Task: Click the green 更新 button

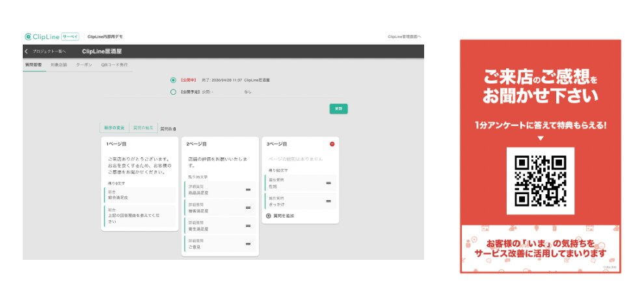Action: [338, 108]
